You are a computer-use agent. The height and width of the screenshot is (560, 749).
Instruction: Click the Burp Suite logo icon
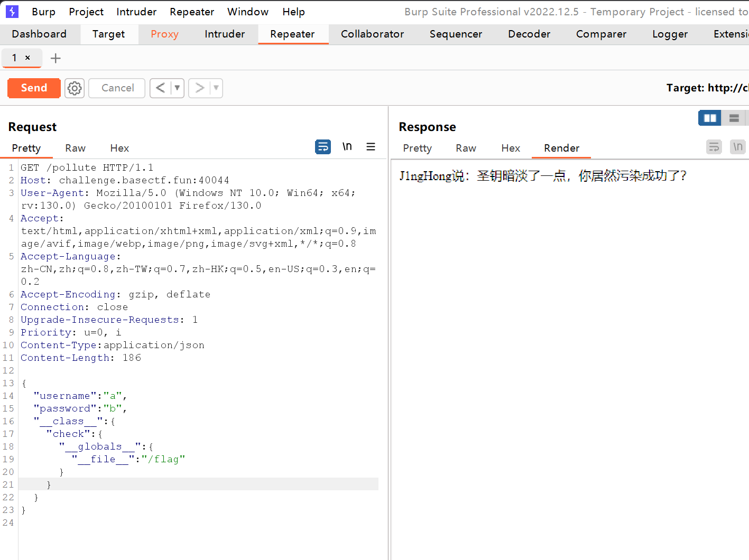tap(12, 12)
